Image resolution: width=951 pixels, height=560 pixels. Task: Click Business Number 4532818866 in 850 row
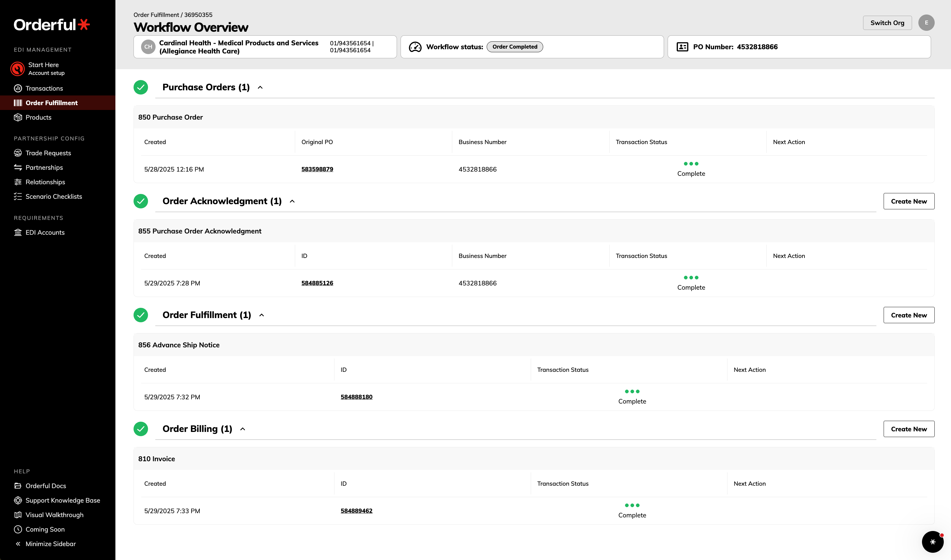pyautogui.click(x=477, y=169)
